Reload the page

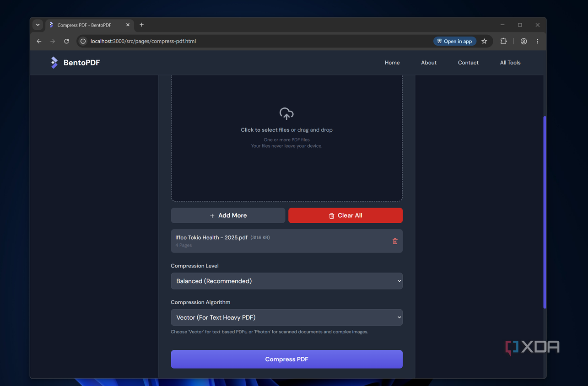(66, 41)
